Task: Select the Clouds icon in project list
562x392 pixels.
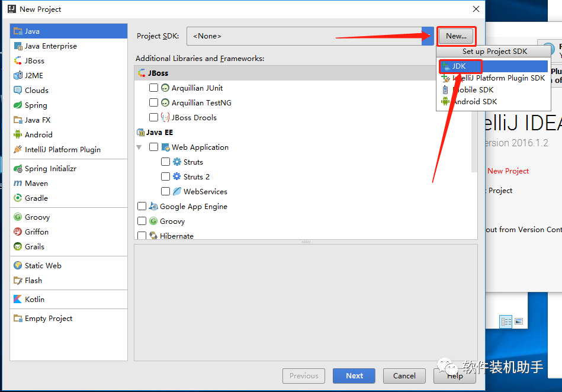Action: (x=18, y=90)
